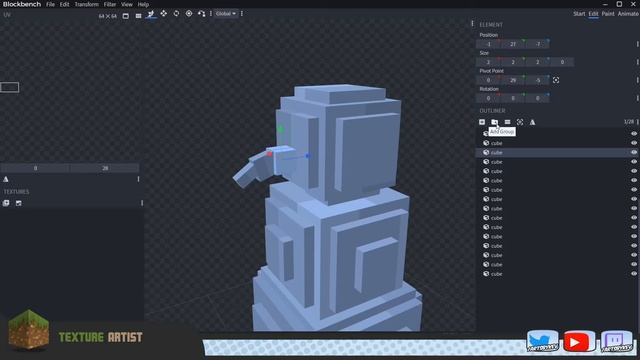Screen dimensions: 640x360
Task: Select the Rotate tool
Action: click(x=176, y=13)
